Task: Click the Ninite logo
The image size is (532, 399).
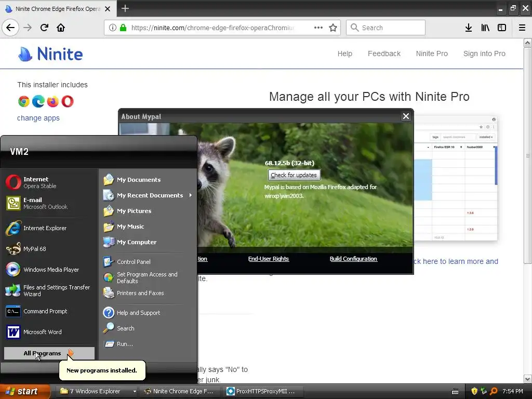Action: [50, 54]
